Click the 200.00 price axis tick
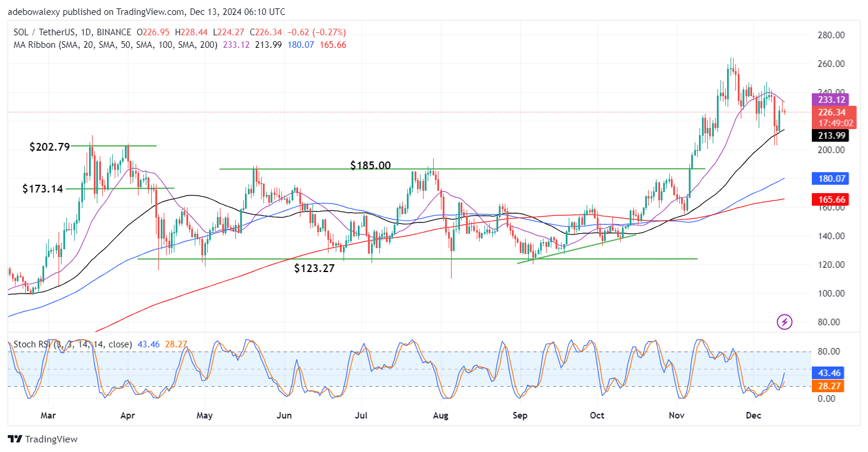 pos(831,150)
